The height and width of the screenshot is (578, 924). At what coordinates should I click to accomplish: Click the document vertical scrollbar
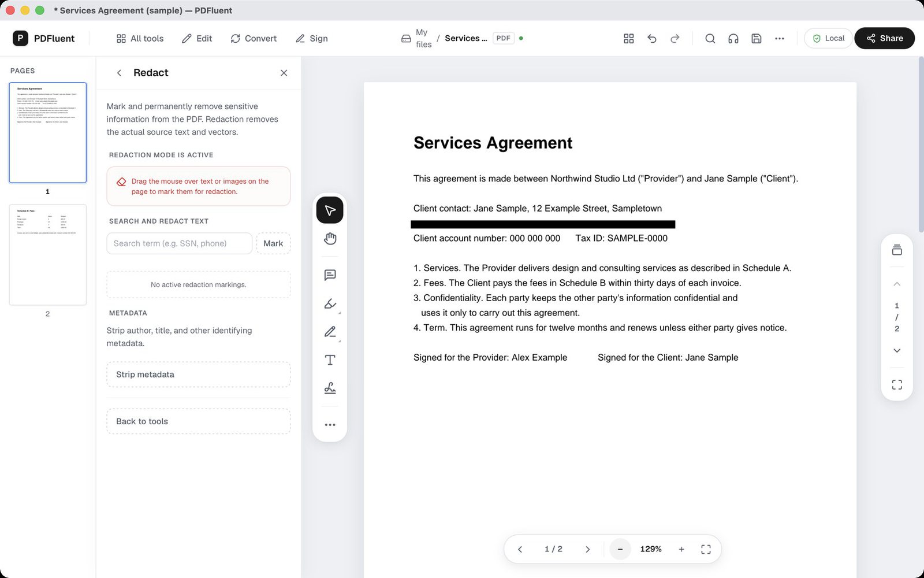coord(921,144)
